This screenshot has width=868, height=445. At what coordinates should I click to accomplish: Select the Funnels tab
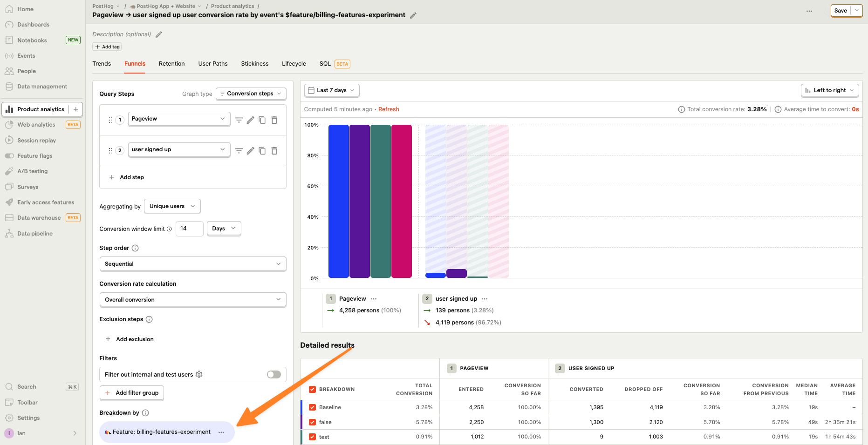click(x=135, y=64)
